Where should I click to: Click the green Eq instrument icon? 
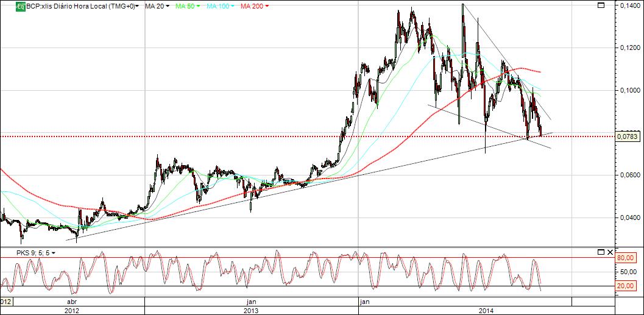pyautogui.click(x=20, y=6)
